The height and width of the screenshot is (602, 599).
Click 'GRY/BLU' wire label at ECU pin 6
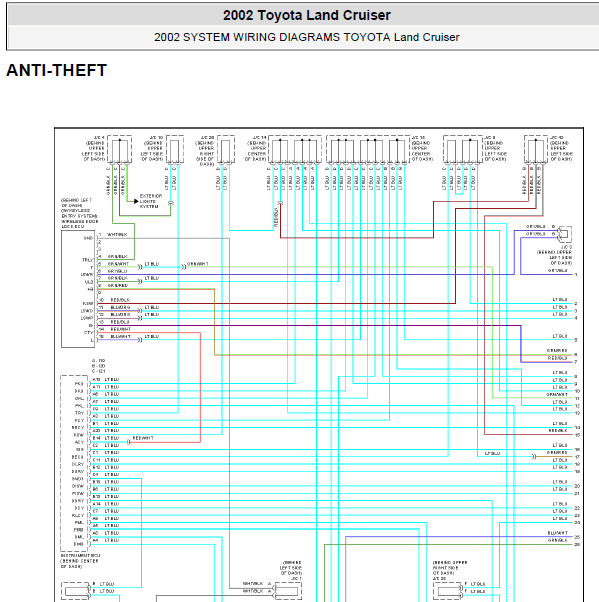coord(117,271)
